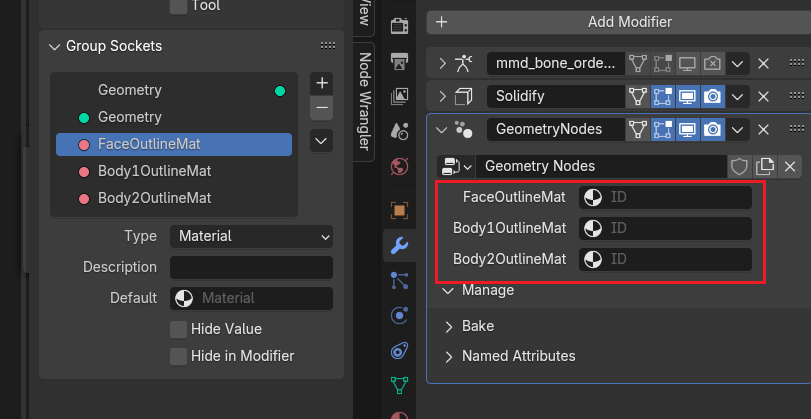This screenshot has height=419, width=811.
Task: Open the Particles properties tab icon
Action: 399,280
